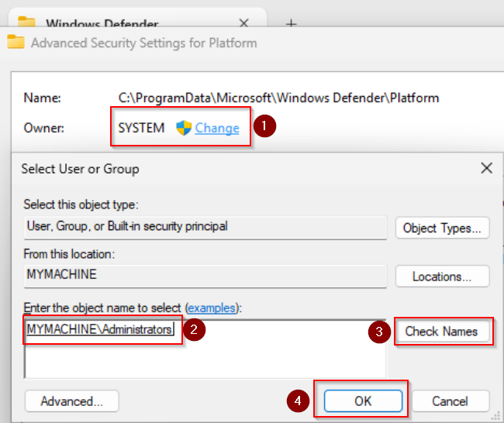Screen dimensions: 504x423
Task: Click the MYMACHINE location field
Action: 205,276
